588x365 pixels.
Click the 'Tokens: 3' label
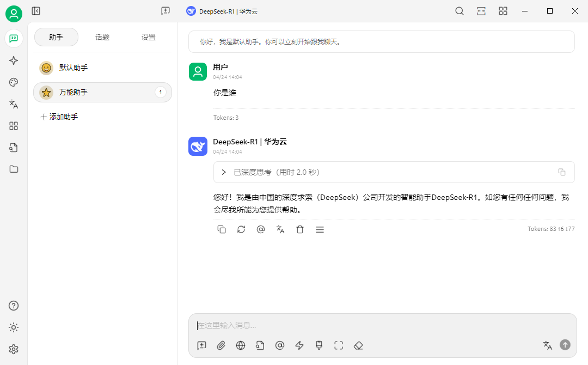226,118
